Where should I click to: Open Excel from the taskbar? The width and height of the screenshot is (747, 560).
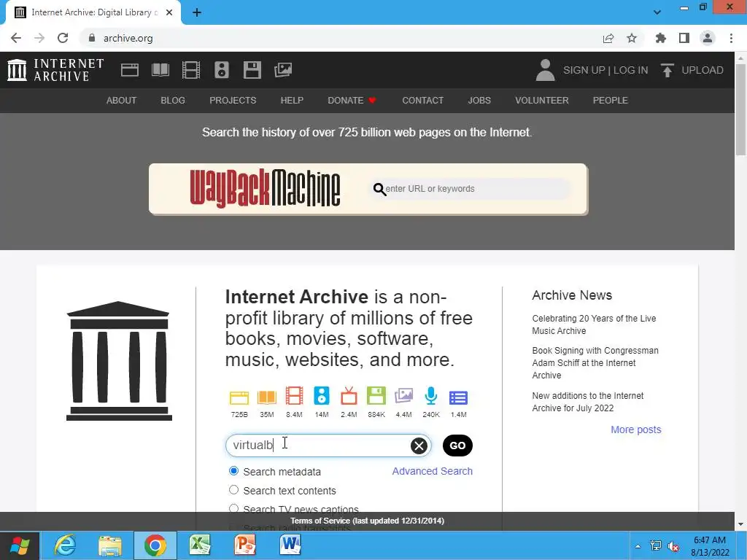tap(200, 545)
